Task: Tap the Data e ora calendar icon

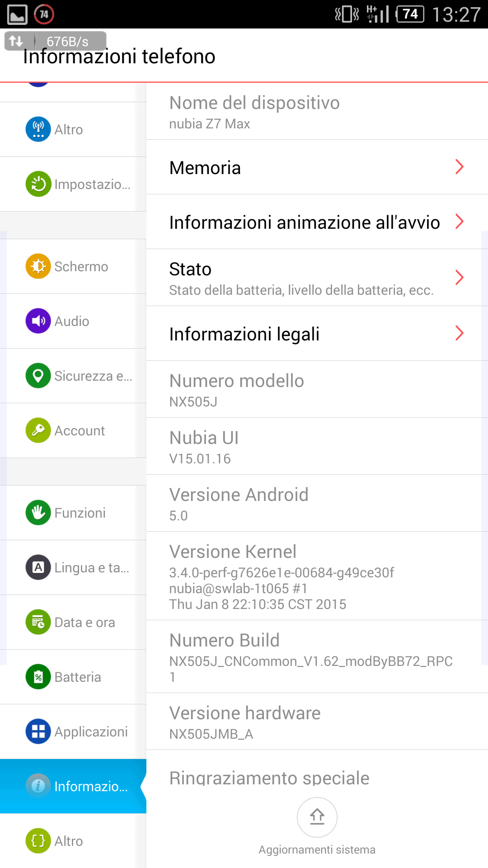Action: pyautogui.click(x=38, y=622)
